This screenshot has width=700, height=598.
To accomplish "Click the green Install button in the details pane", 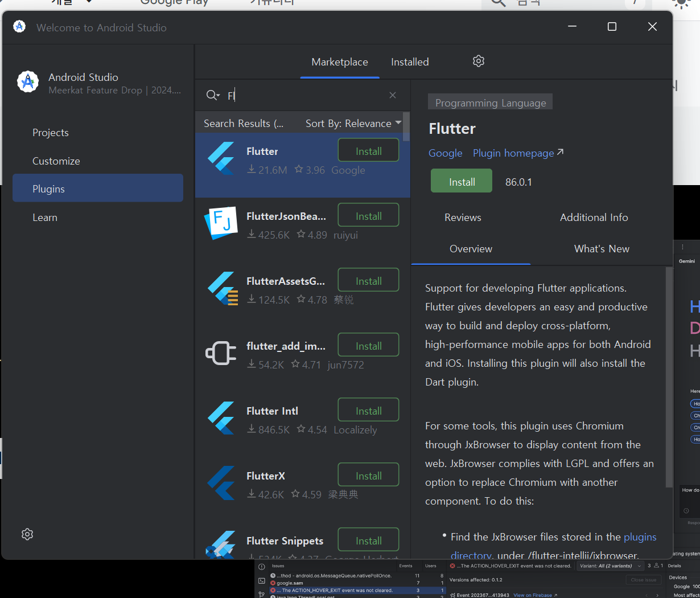I will tap(462, 181).
